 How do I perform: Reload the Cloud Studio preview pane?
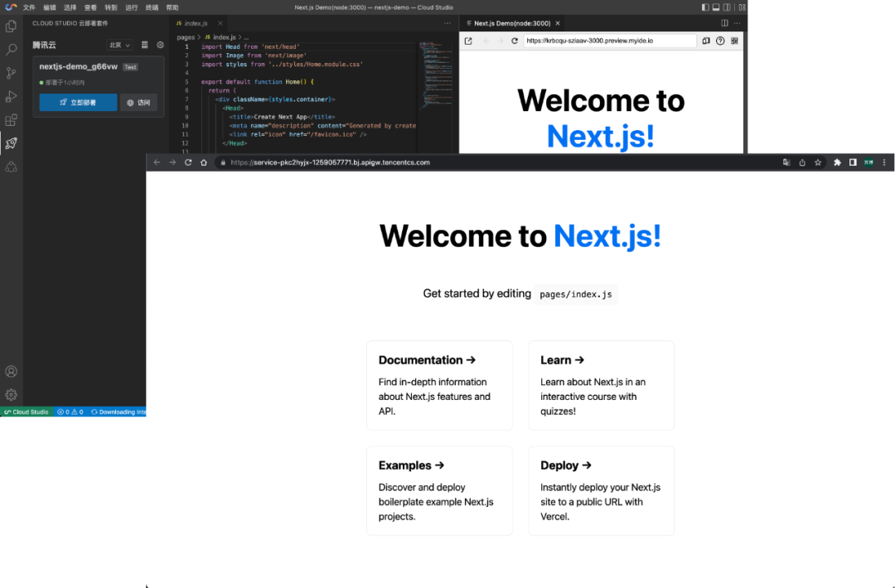[515, 41]
